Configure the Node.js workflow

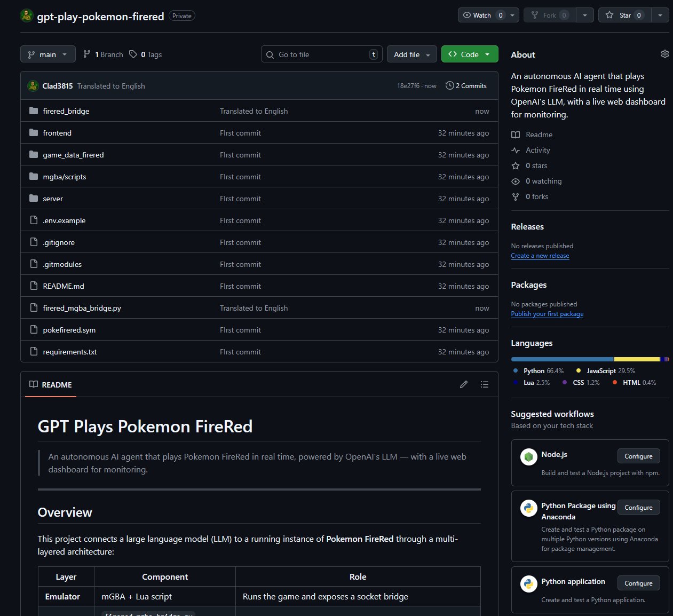click(638, 456)
